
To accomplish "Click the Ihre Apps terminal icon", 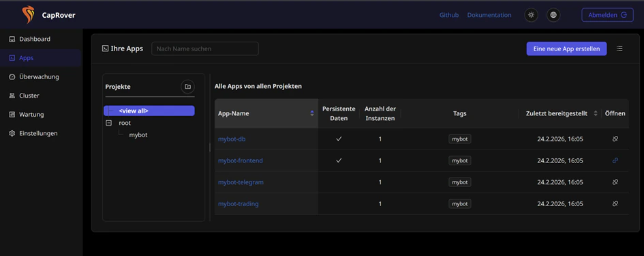I will (x=105, y=48).
